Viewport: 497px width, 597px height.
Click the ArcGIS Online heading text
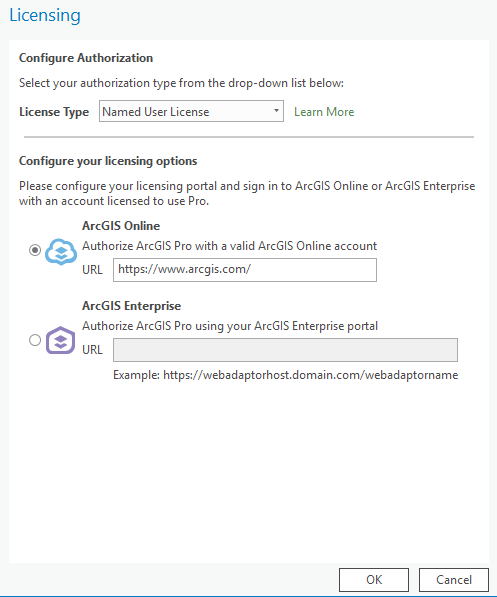[121, 226]
